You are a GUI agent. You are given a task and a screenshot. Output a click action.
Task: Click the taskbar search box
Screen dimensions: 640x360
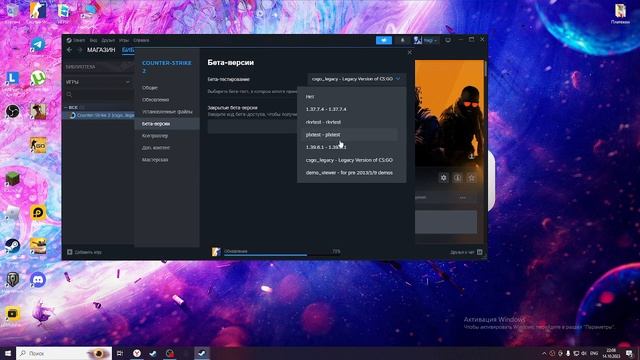64,353
